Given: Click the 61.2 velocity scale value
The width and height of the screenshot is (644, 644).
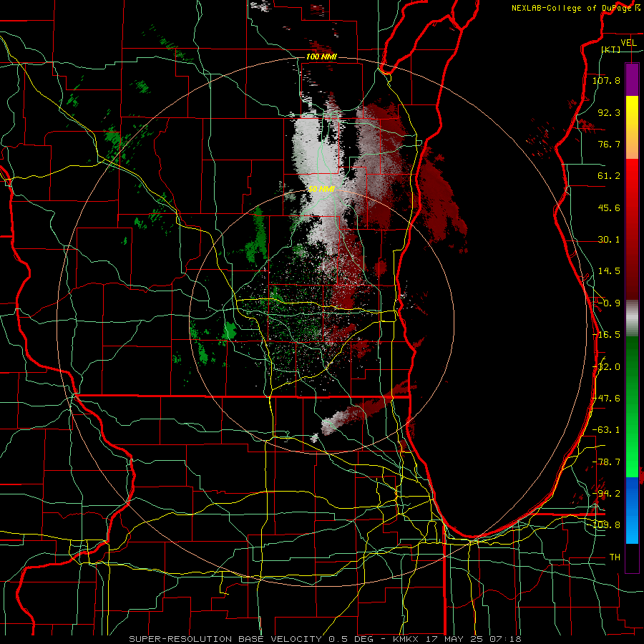Looking at the screenshot, I should pyautogui.click(x=609, y=176).
